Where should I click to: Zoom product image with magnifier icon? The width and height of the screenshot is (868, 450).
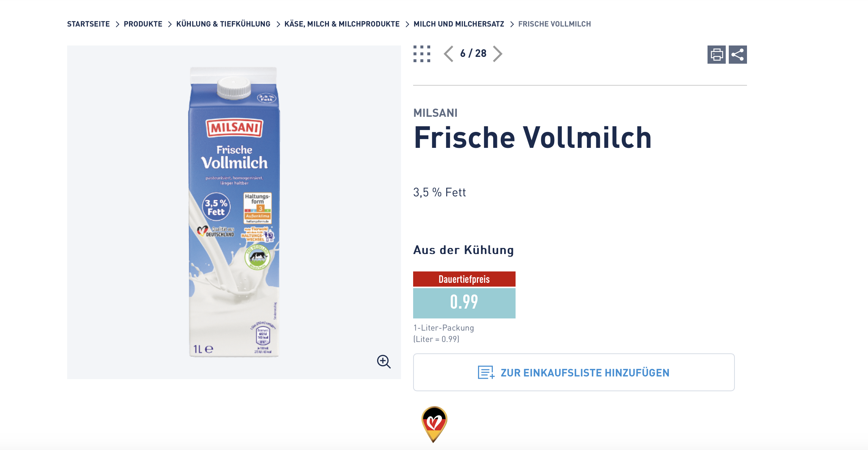384,361
